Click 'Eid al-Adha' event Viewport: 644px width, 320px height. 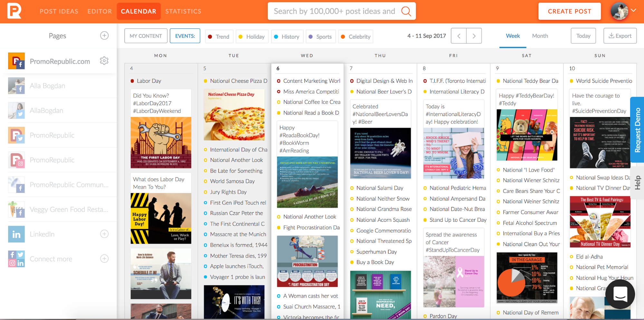589,257
